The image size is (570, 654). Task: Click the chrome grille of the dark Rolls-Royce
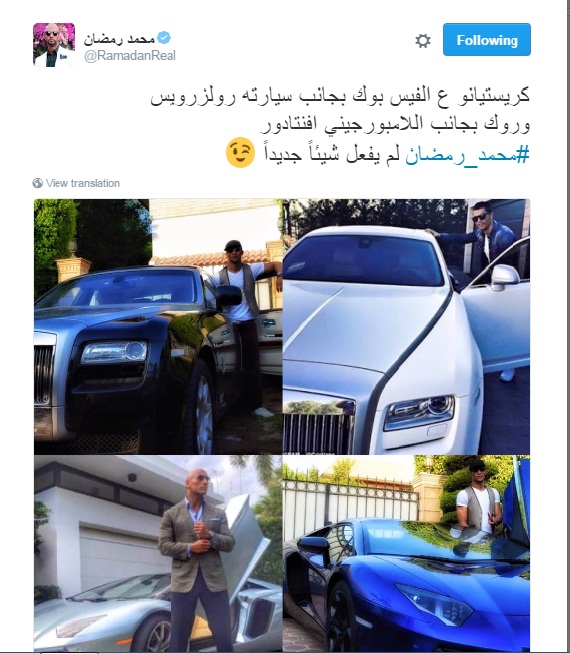point(44,375)
